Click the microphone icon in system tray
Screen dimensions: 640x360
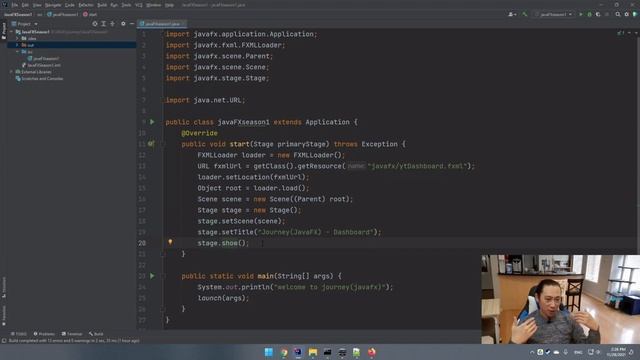tap(566, 352)
